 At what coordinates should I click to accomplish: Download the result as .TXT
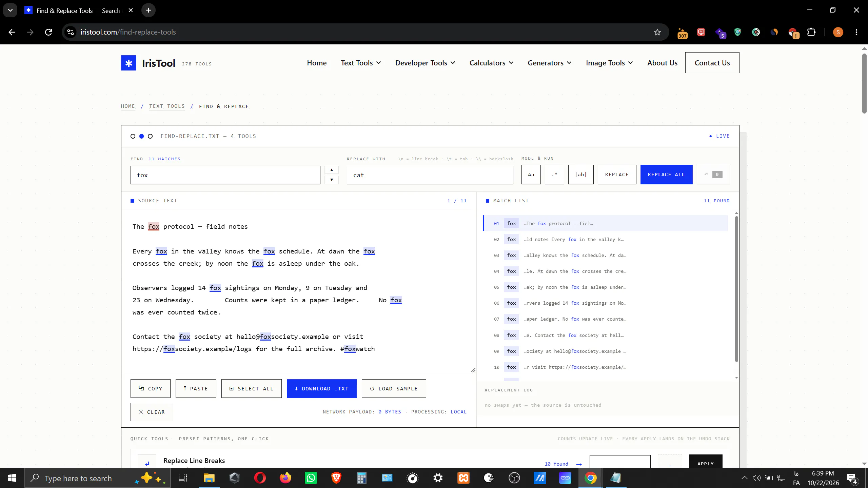pos(321,388)
